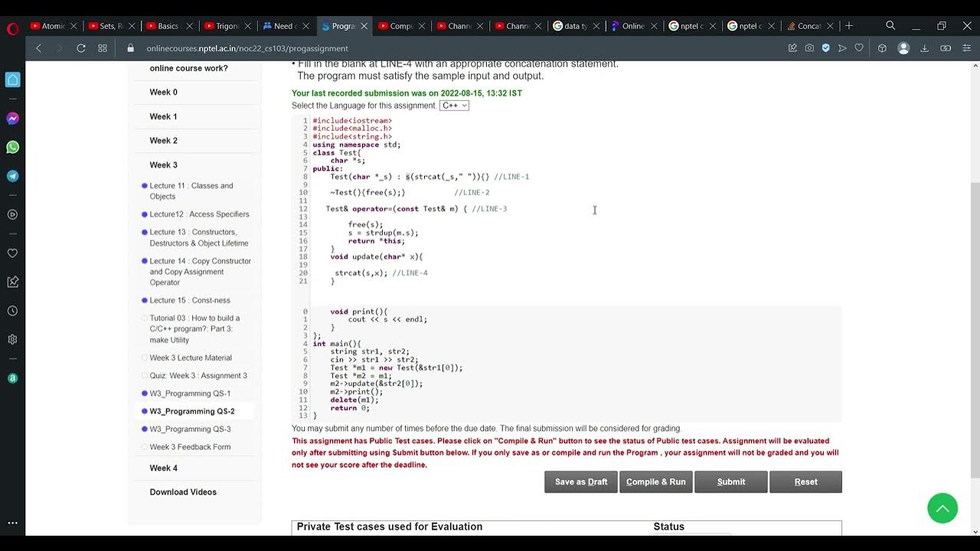Click the Reset button
980x551 pixels.
click(806, 482)
